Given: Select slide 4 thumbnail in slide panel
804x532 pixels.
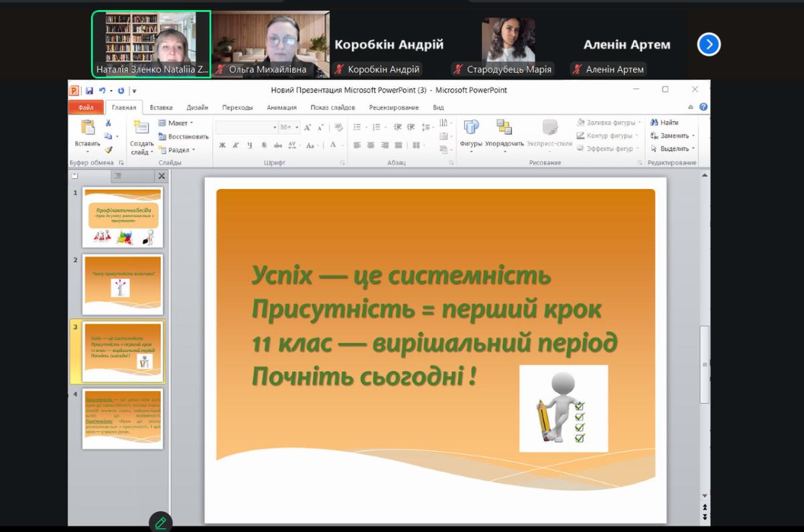Looking at the screenshot, I should (123, 419).
